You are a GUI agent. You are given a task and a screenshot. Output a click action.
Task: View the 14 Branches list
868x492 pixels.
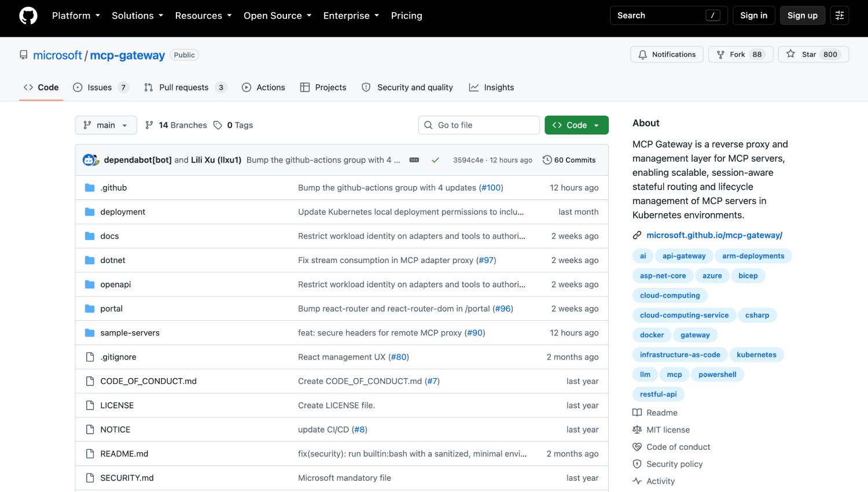tap(176, 125)
